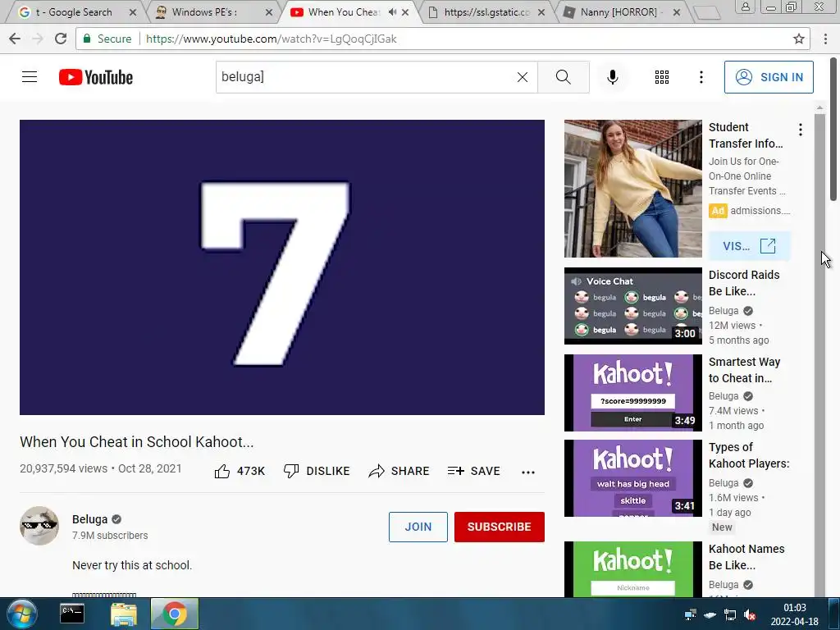Viewport: 840px width, 630px height.
Task: Clear the search box with the X
Action: (523, 77)
